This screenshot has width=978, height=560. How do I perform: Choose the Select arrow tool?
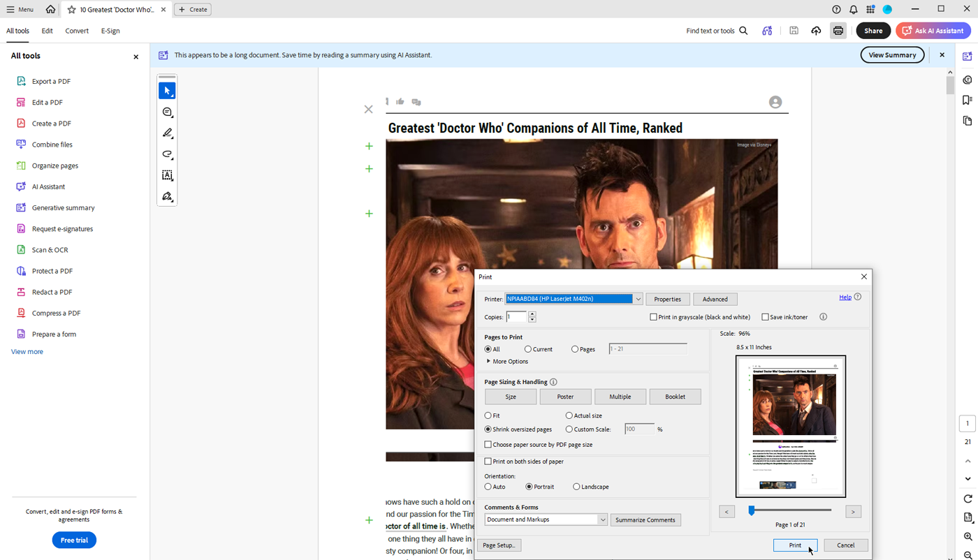click(167, 91)
